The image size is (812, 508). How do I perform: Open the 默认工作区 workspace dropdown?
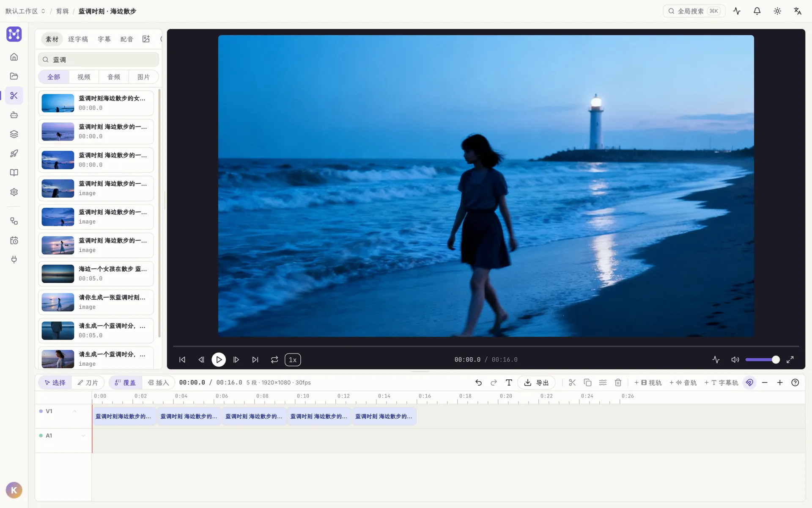tap(25, 11)
